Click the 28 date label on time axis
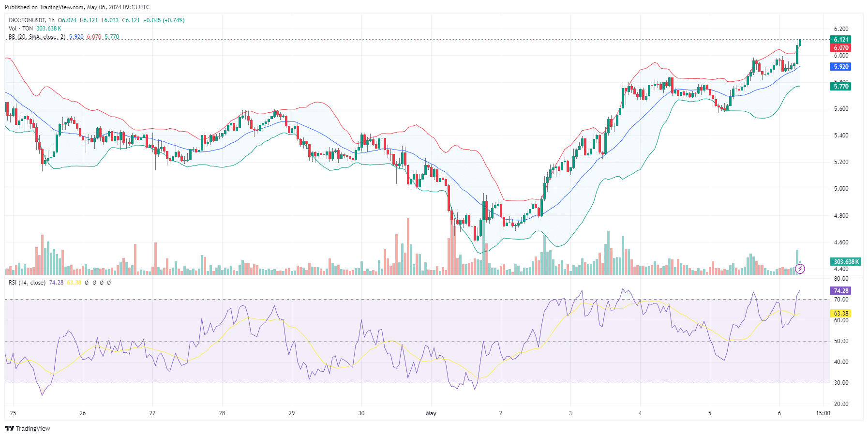The width and height of the screenshot is (868, 437). pyautogui.click(x=222, y=413)
